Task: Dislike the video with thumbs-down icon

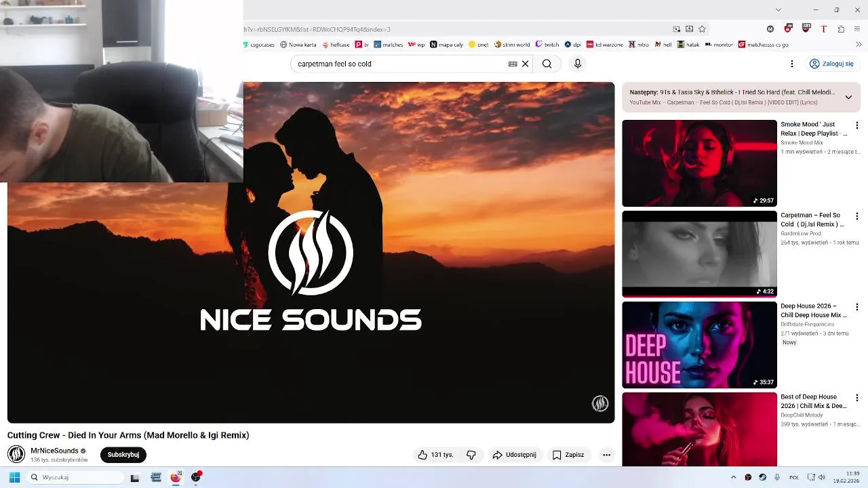Action: click(x=471, y=455)
